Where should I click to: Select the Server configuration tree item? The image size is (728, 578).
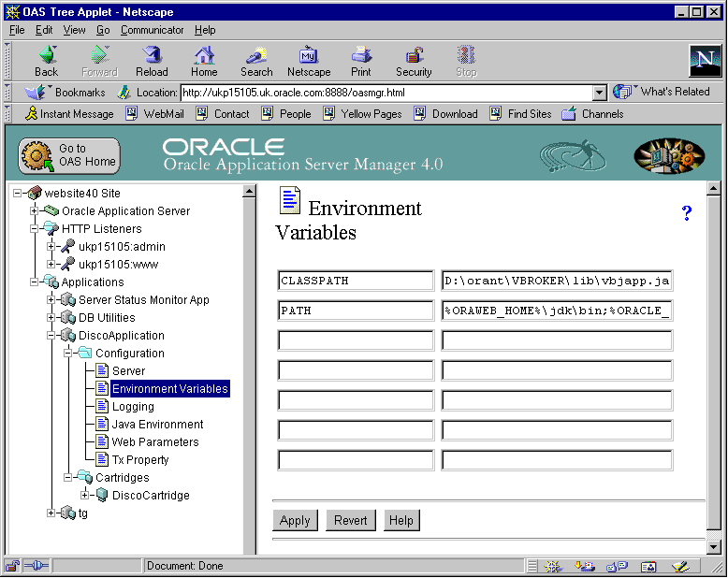[128, 371]
